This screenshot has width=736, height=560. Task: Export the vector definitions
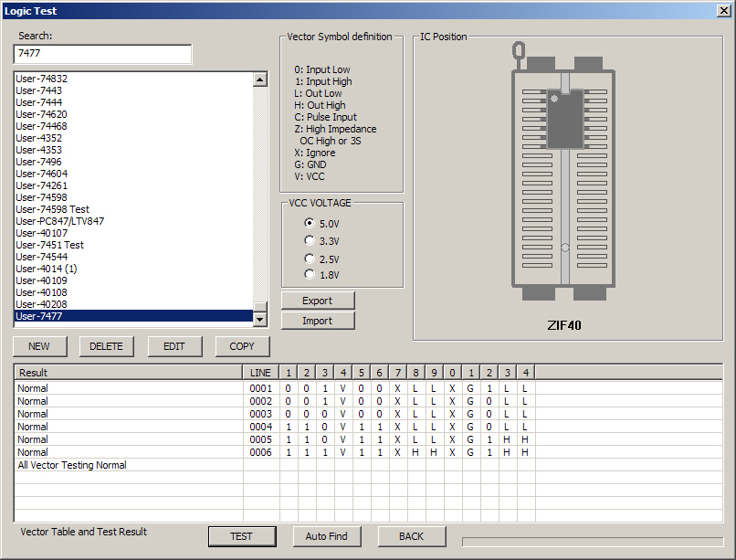click(x=317, y=301)
